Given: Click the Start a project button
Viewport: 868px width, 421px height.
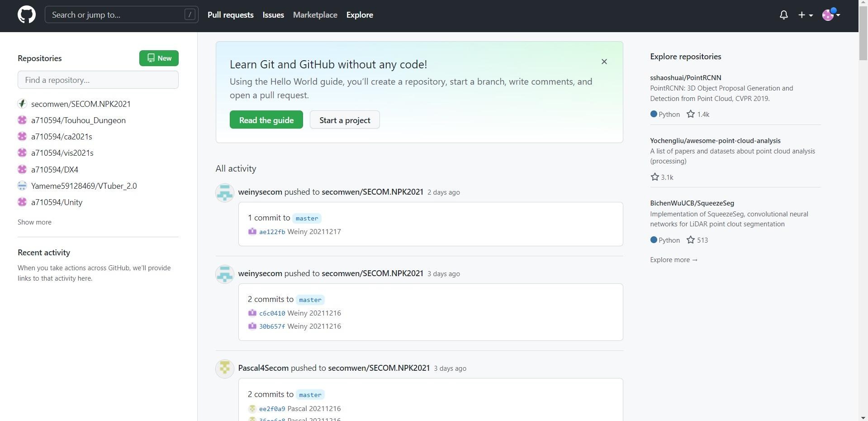Looking at the screenshot, I should pyautogui.click(x=345, y=120).
